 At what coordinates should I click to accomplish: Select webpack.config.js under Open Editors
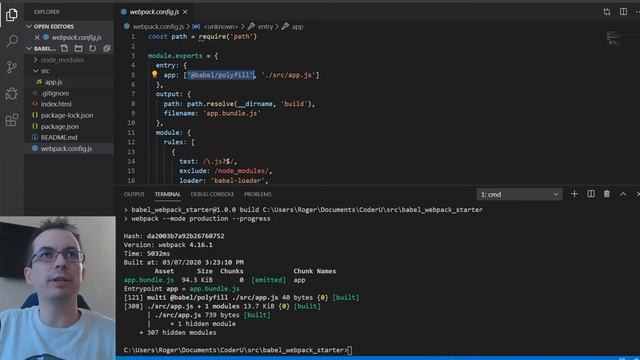(76, 37)
